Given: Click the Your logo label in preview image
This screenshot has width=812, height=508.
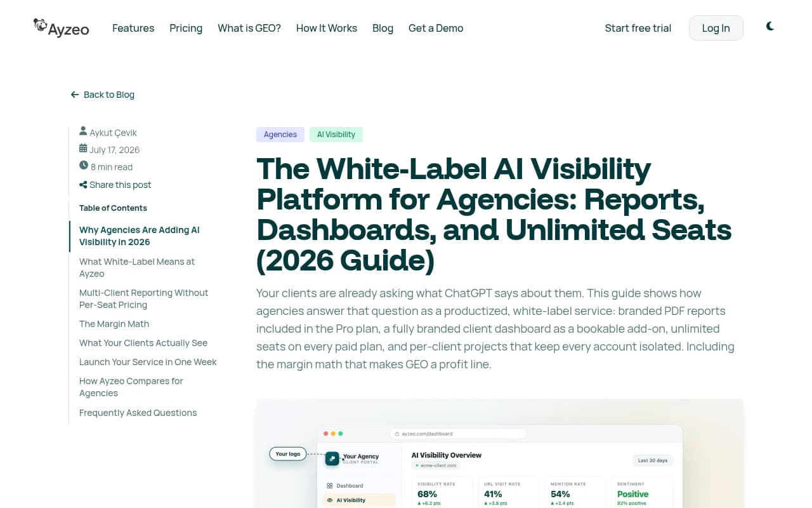Looking at the screenshot, I should coord(288,454).
